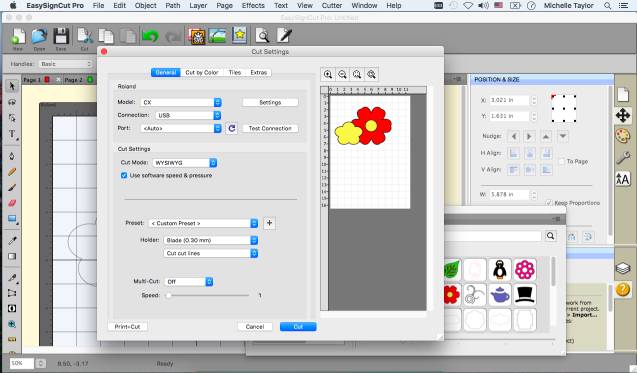Toggle Keep Proportions checkbox
This screenshot has width=637, height=373.
tap(549, 203)
